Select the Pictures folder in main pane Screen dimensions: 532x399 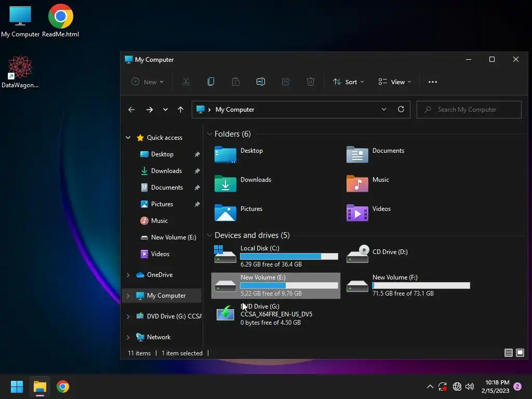point(238,212)
